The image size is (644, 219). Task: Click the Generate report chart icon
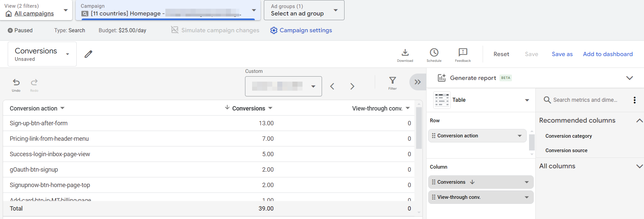coord(442,78)
